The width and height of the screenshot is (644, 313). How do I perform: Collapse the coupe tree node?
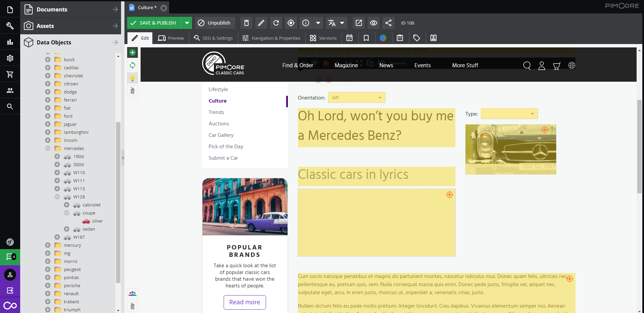coord(67,213)
